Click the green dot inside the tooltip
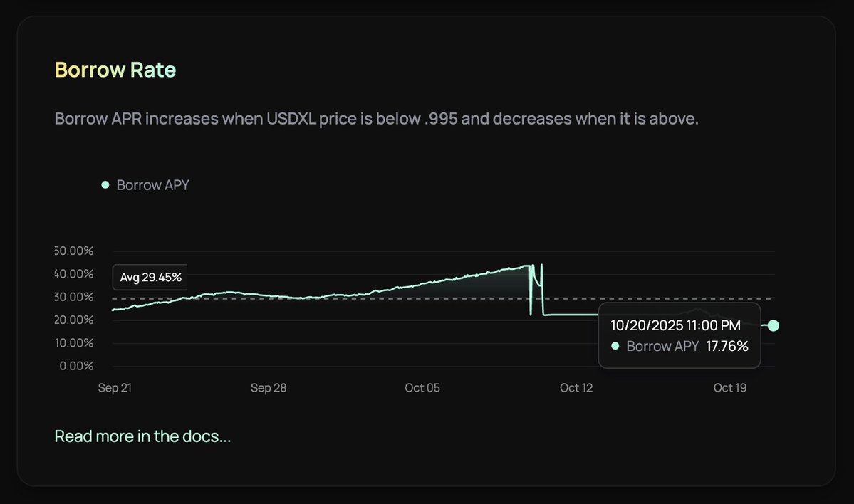 coord(615,346)
